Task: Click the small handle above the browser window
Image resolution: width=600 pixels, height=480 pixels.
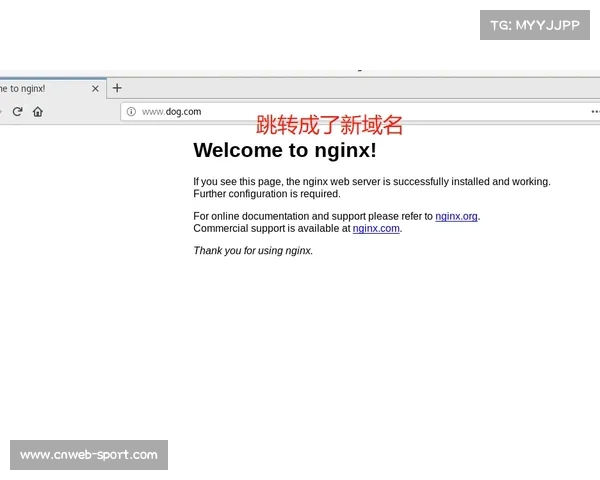Action: pos(360,68)
